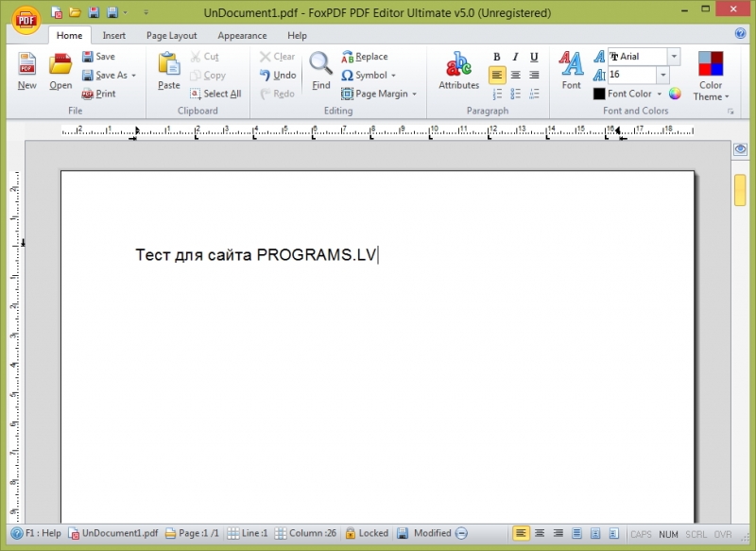
Task: Click F1 : Help in status bar
Action: 37,533
